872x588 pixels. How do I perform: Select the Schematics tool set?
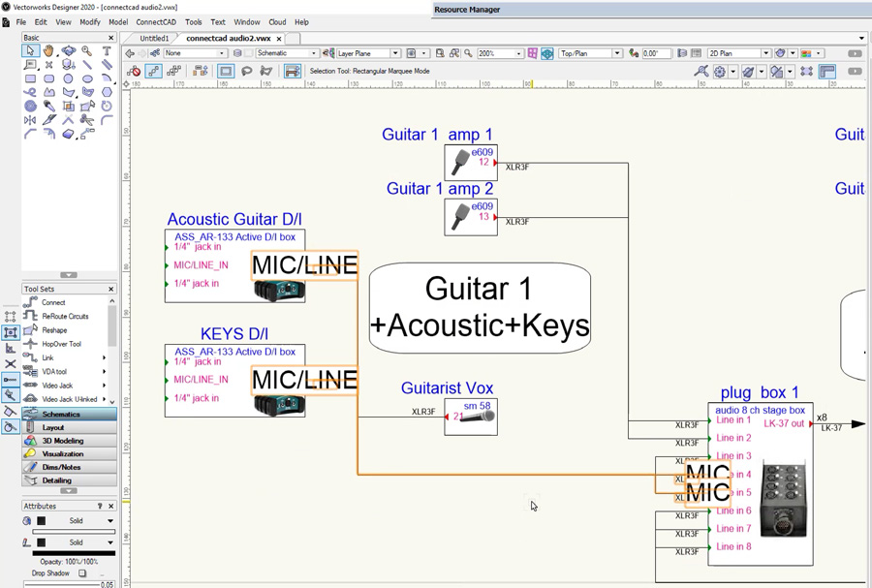click(69, 414)
